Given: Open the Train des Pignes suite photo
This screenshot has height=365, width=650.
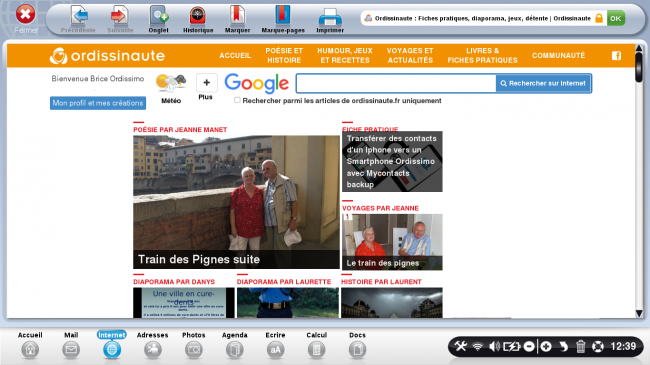Looking at the screenshot, I should [236, 202].
